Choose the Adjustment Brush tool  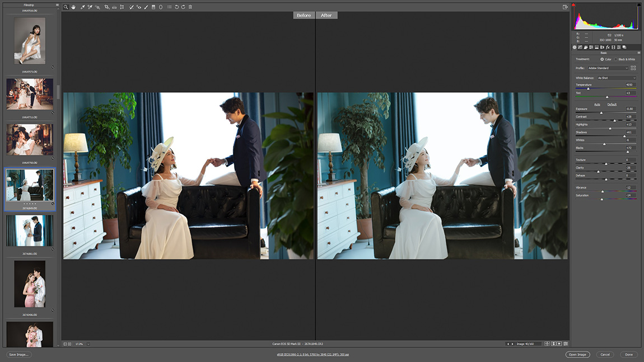pyautogui.click(x=146, y=7)
